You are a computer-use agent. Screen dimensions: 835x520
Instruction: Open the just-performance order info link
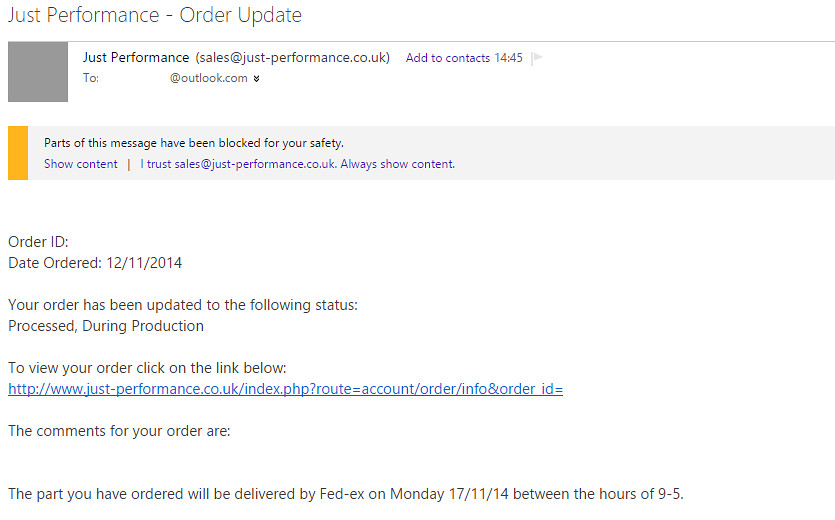(x=285, y=389)
